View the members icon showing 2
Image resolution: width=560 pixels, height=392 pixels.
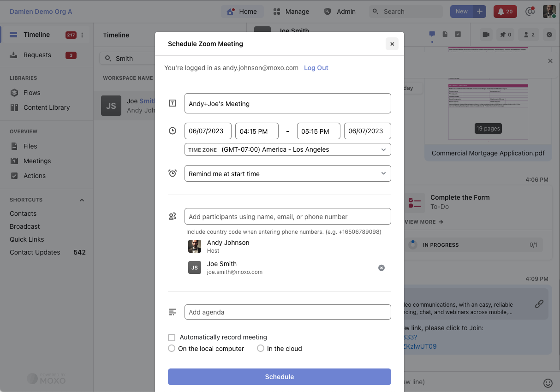coord(529,35)
